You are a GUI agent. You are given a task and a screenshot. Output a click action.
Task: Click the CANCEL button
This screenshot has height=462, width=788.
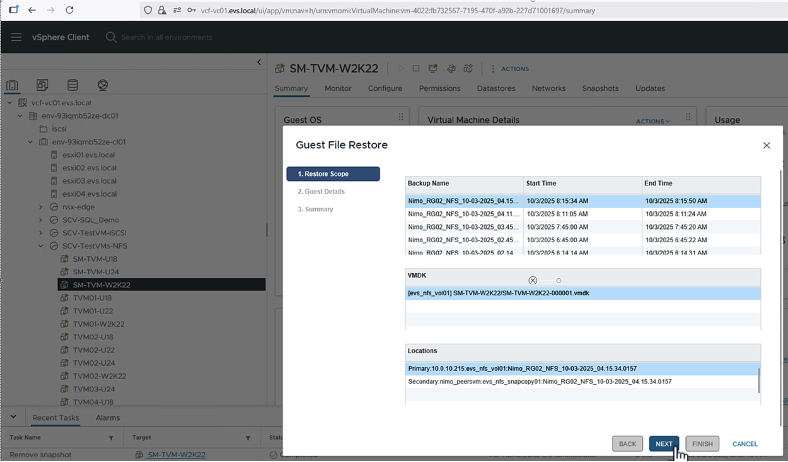point(745,444)
